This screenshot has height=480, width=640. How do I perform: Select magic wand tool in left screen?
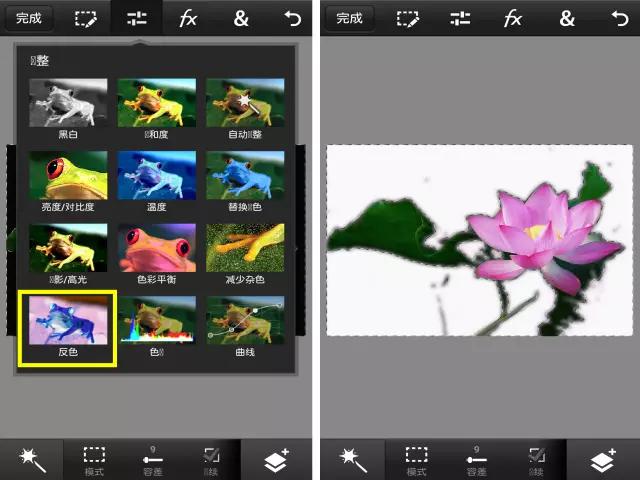click(x=33, y=460)
